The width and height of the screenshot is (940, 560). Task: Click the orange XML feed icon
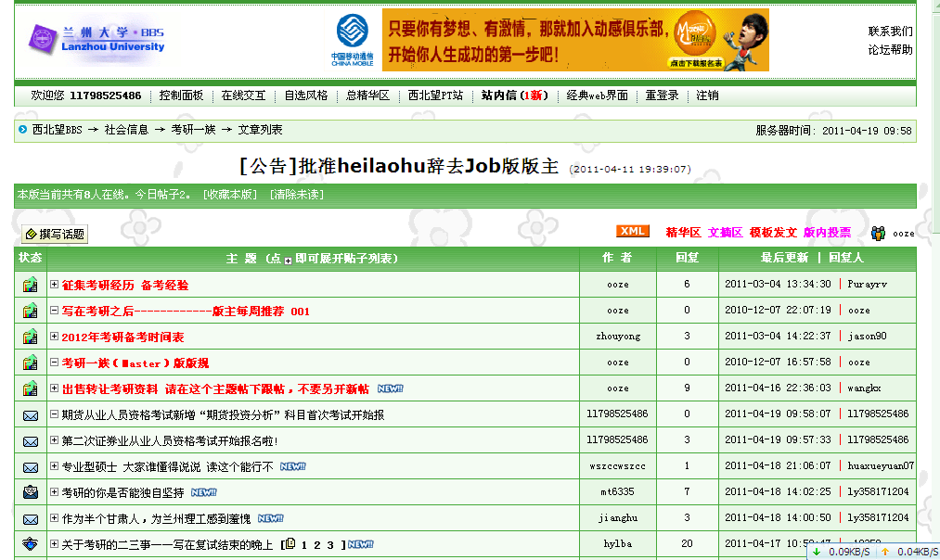633,232
